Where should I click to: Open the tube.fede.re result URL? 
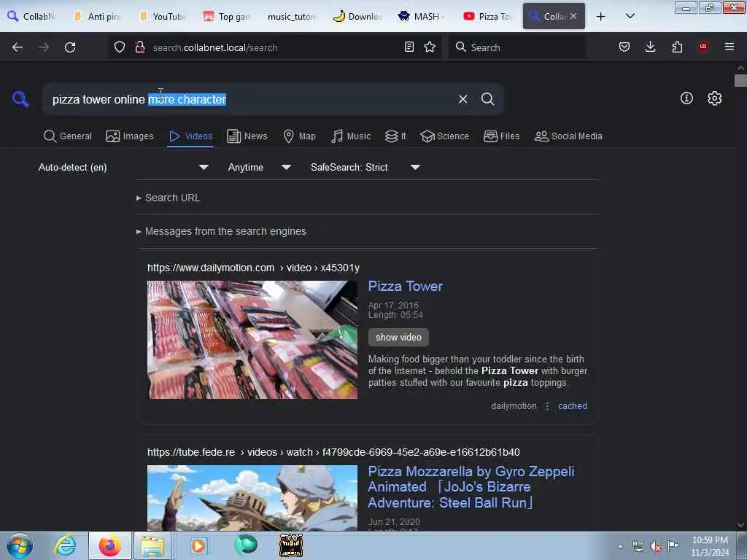point(333,452)
